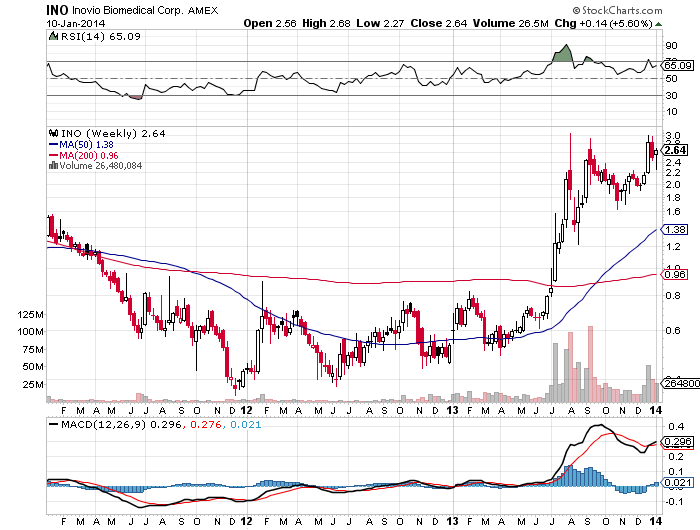Click the Volume 26.5M header value
The height and width of the screenshot is (530, 700).
pyautogui.click(x=510, y=23)
